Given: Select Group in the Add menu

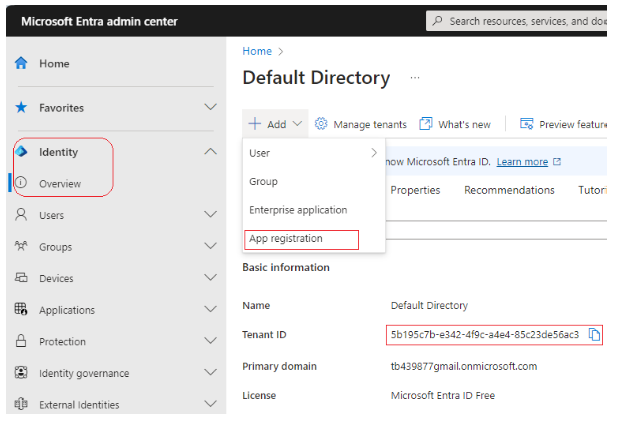Looking at the screenshot, I should point(314,182).
